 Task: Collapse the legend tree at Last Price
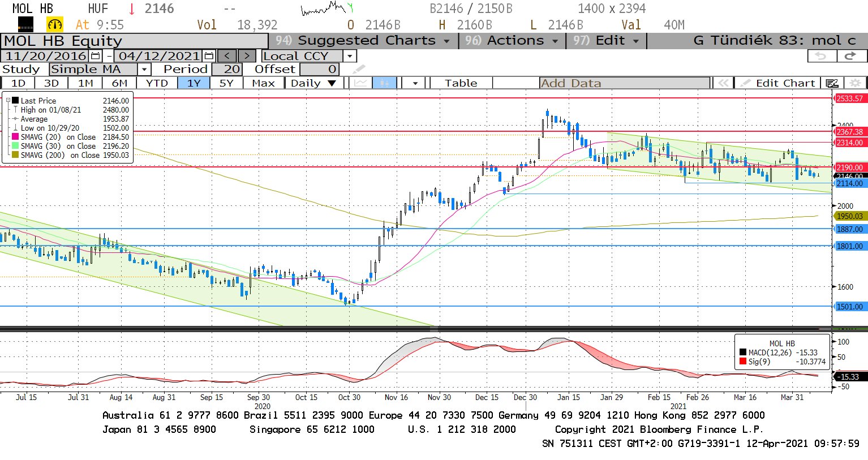8,101
